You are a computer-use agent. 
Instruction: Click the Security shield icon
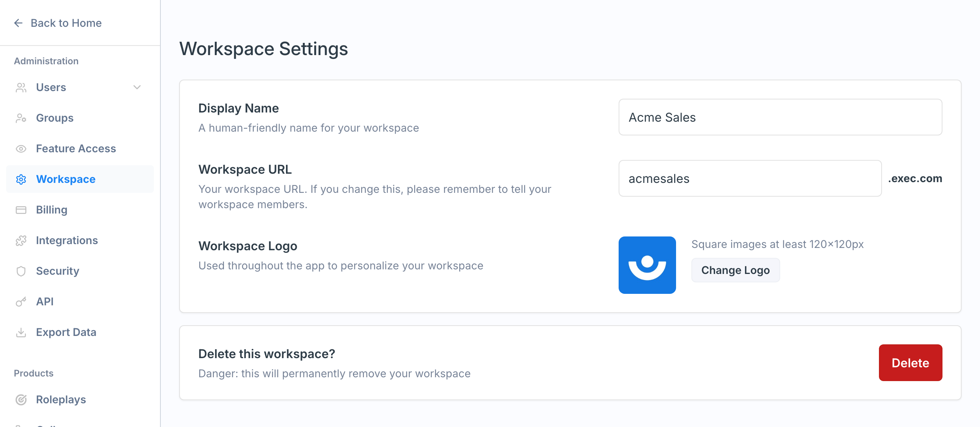point(21,271)
